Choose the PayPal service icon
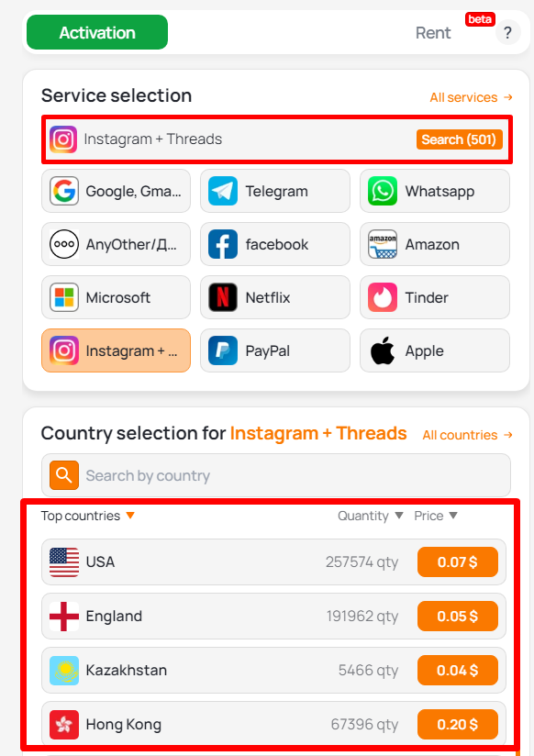Screen dimensions: 534x756 223,350
